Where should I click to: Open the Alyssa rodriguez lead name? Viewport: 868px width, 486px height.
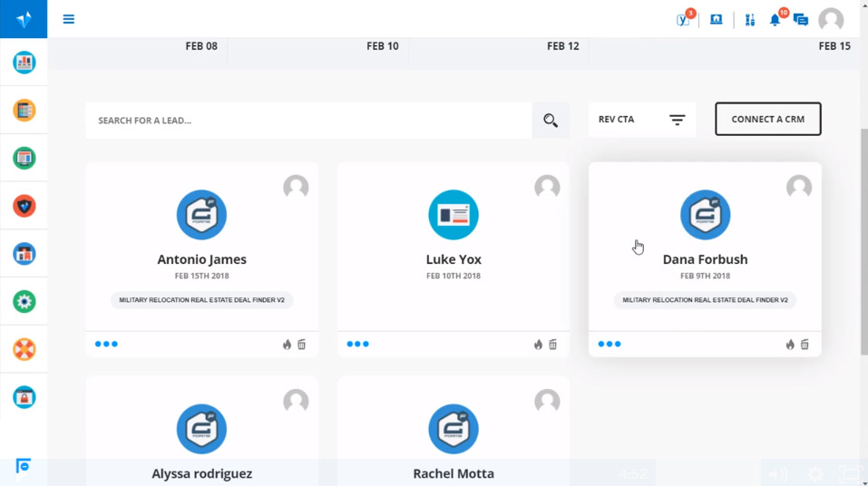pyautogui.click(x=201, y=474)
